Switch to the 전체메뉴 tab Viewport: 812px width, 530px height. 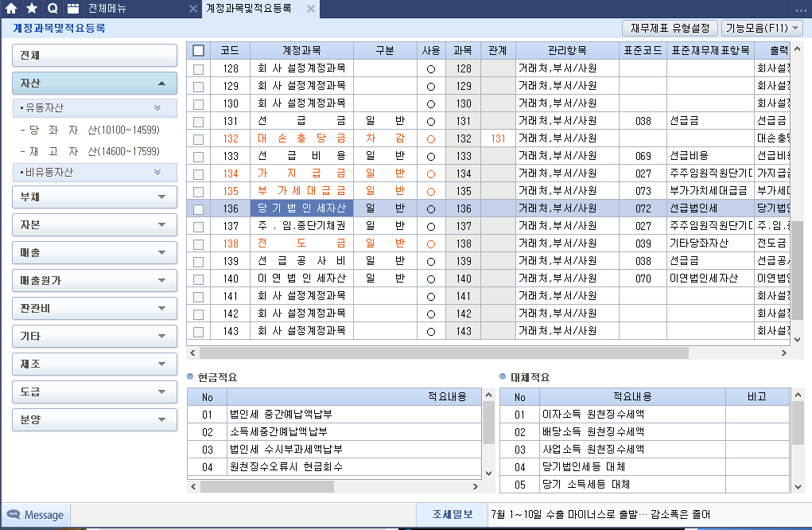tap(107, 9)
